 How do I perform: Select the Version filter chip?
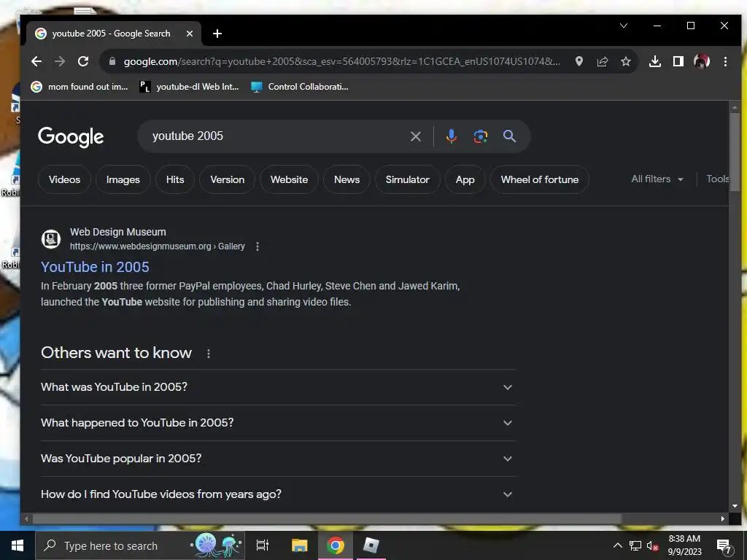(x=228, y=179)
